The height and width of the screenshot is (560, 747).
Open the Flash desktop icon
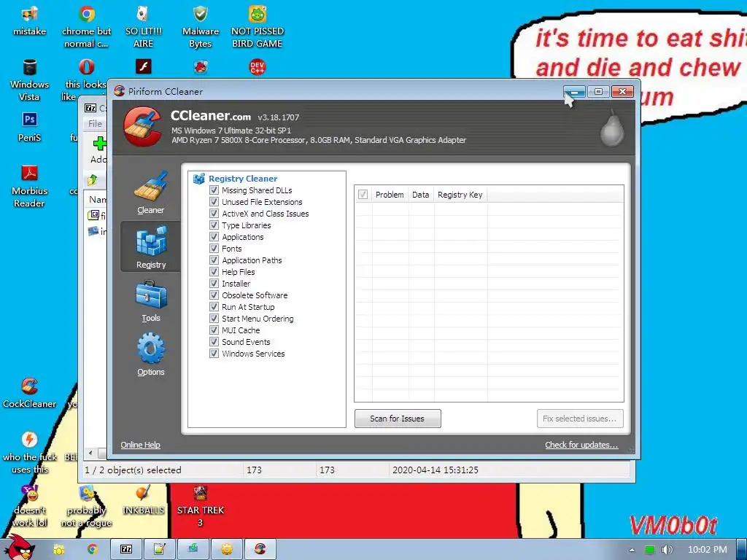point(144,66)
